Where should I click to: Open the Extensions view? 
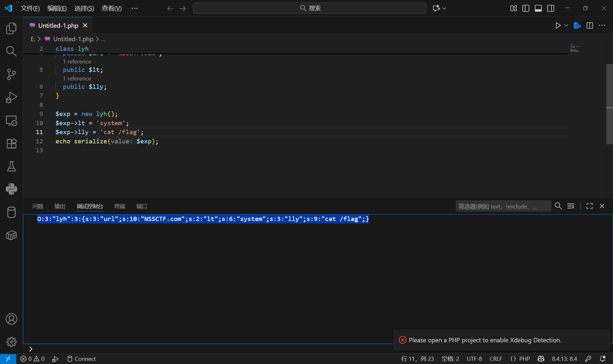pyautogui.click(x=11, y=143)
